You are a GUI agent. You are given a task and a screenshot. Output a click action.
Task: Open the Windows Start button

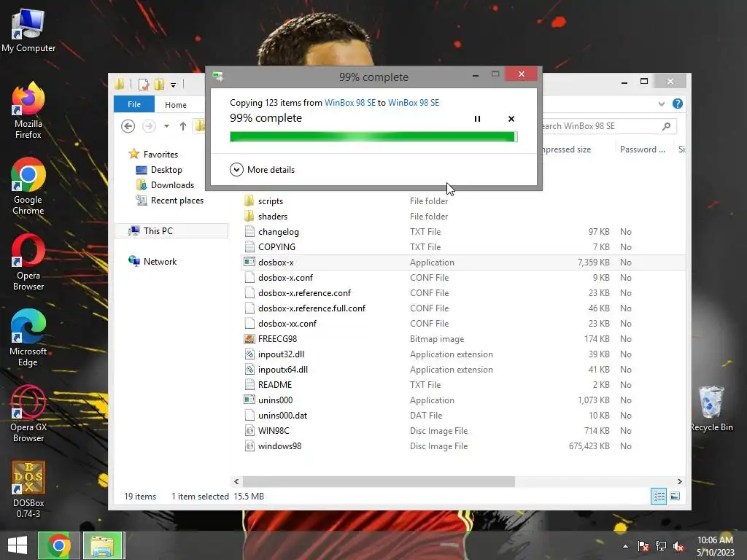point(18,545)
